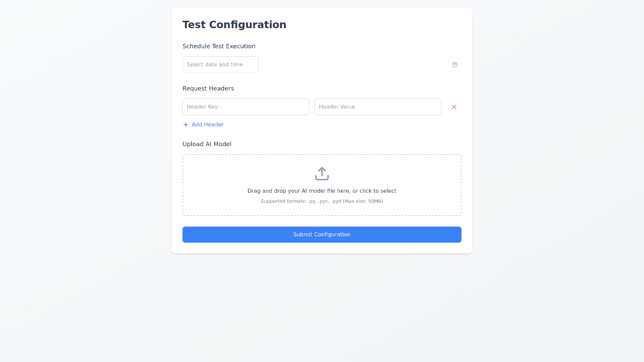
Task: Click the "Max size: 50MB" text
Action: [x=363, y=201]
